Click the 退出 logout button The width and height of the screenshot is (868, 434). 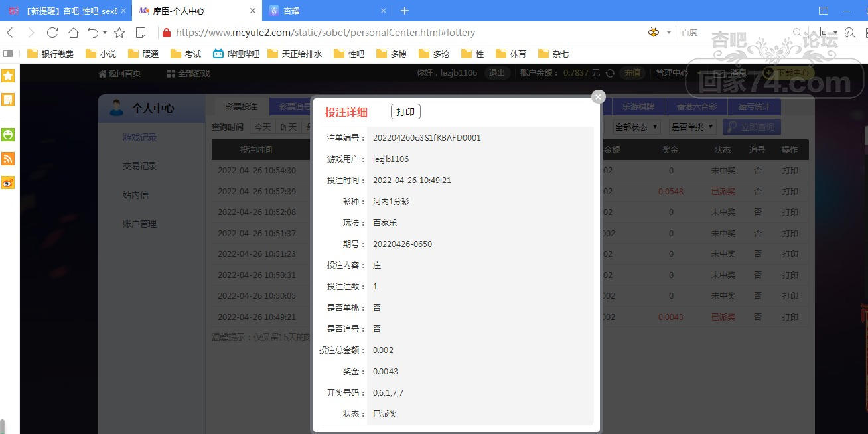pos(497,73)
